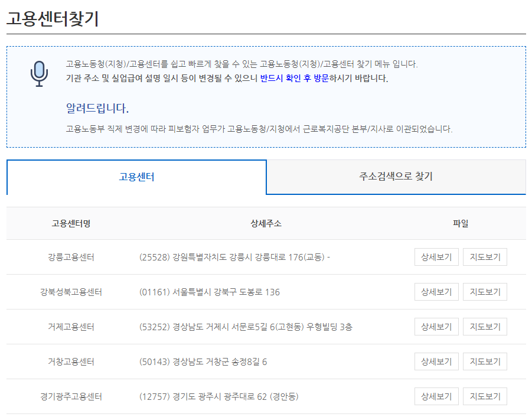Click the 고용센터명 column header

coord(71,224)
